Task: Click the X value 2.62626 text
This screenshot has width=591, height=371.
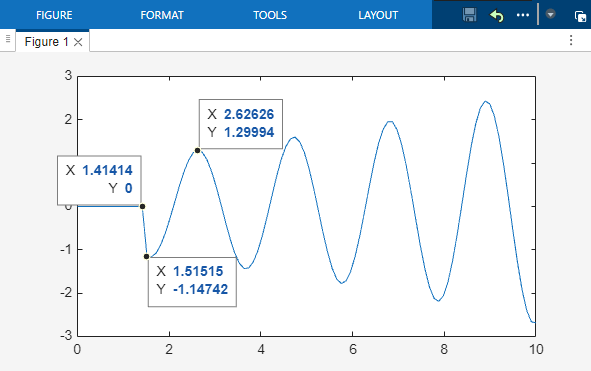Action: [249, 114]
